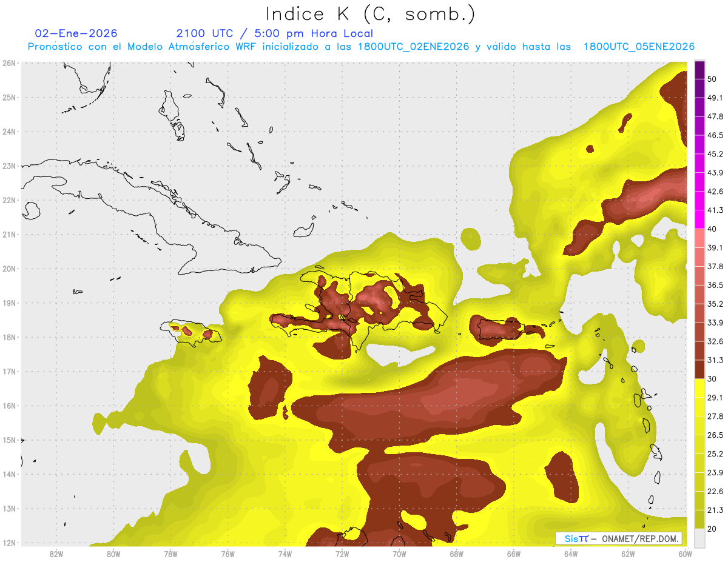Select the gray swatch below colorbar value 20

[699, 538]
